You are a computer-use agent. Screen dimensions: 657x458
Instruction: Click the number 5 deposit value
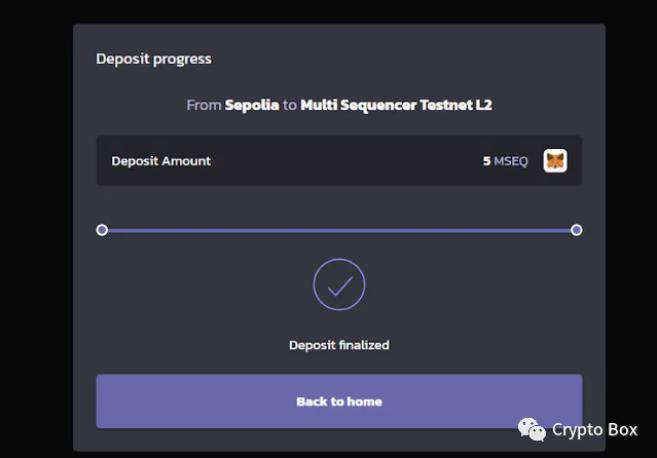pyautogui.click(x=486, y=161)
